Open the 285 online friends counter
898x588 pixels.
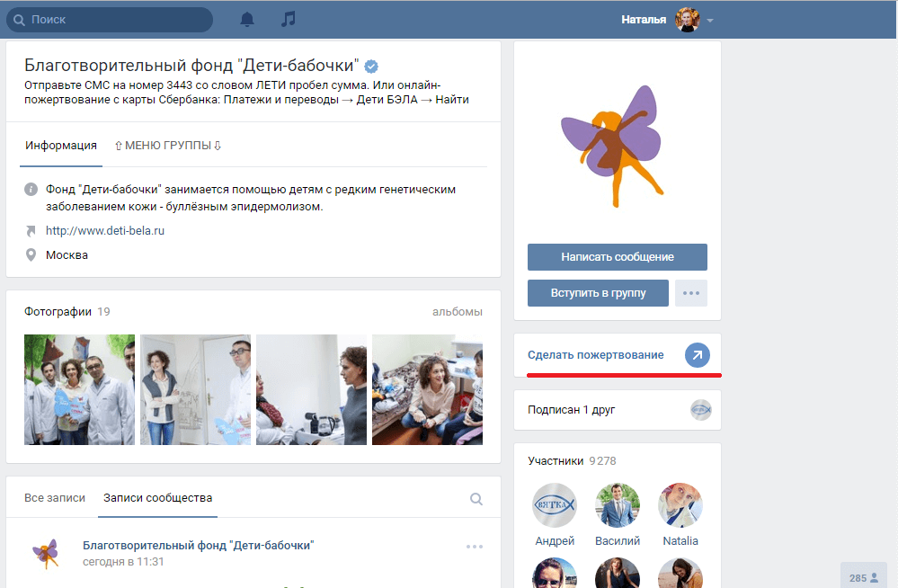point(864,577)
